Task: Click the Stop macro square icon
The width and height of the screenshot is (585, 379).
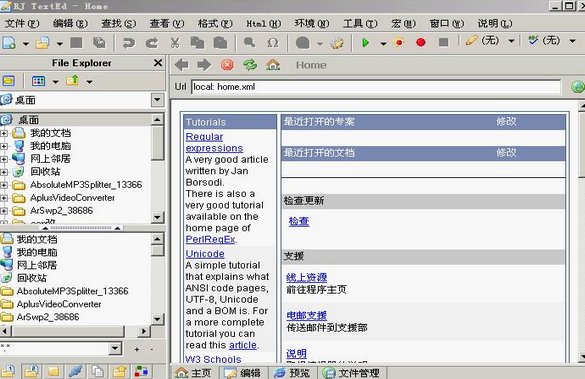Action: click(444, 43)
